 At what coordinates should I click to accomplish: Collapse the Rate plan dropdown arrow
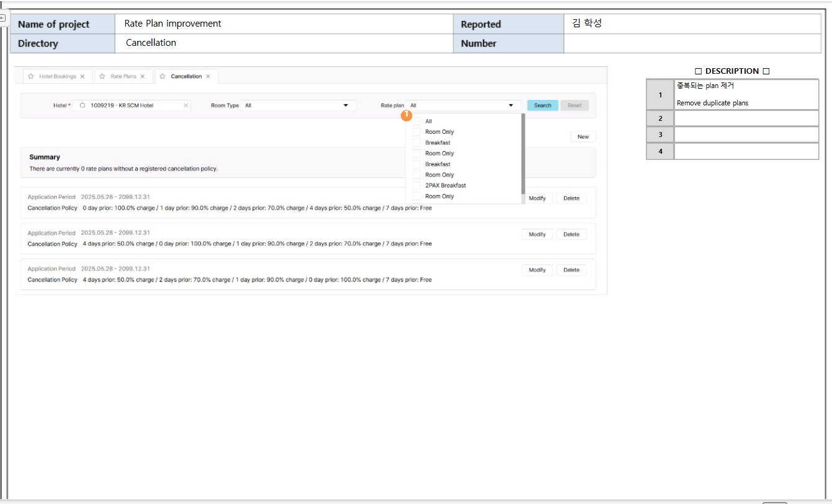click(x=511, y=105)
